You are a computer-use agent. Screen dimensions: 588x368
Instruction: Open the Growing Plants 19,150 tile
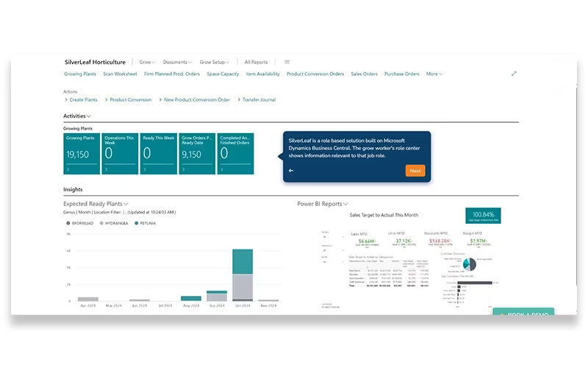tap(82, 154)
